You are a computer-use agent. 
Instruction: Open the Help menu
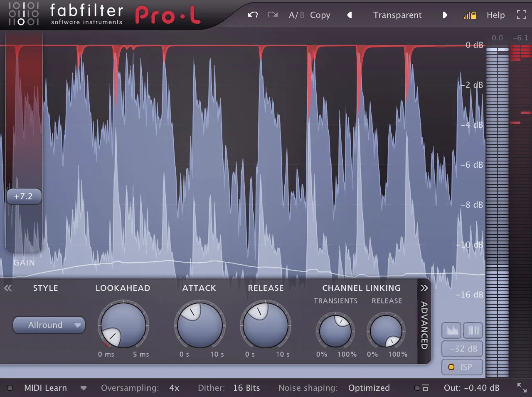click(x=495, y=15)
